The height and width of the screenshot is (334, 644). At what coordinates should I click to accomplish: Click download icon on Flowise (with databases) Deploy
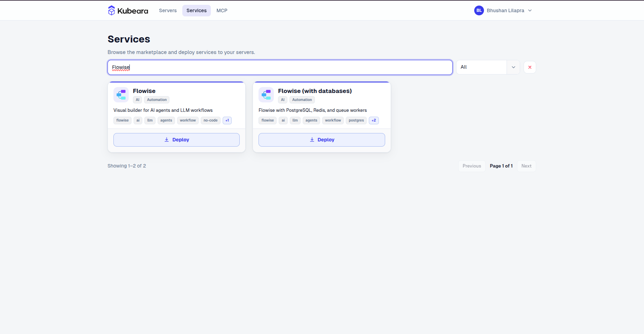point(312,140)
